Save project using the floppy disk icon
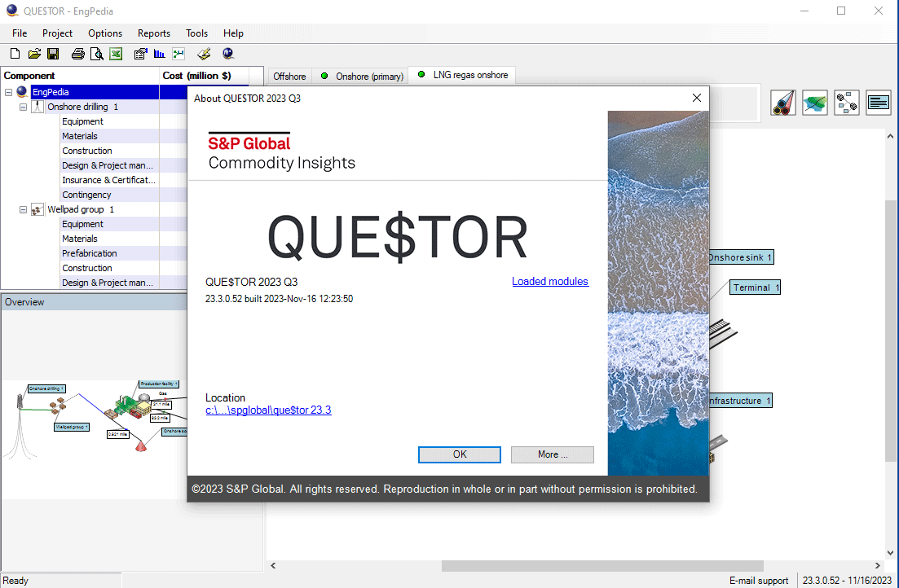 [x=53, y=54]
